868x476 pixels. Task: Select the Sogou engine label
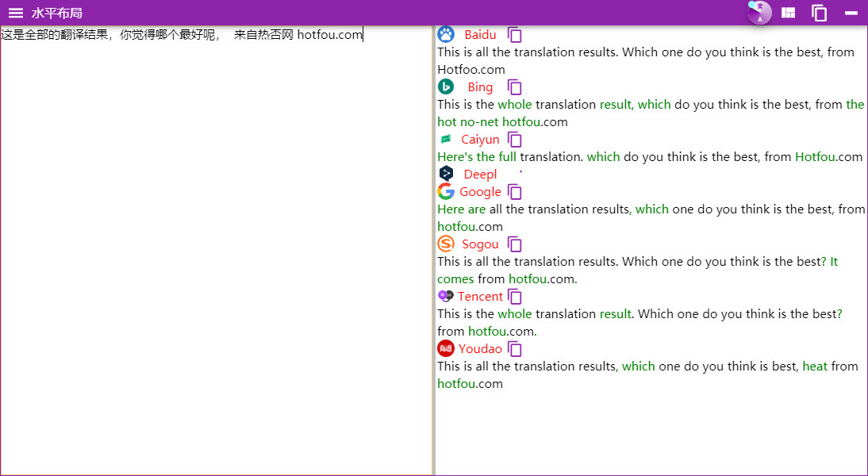click(480, 244)
